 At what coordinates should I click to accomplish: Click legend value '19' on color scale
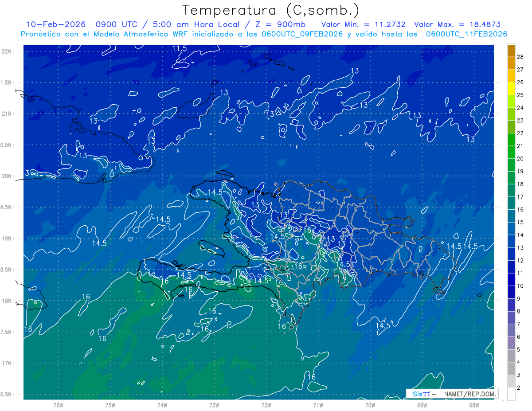pyautogui.click(x=520, y=171)
